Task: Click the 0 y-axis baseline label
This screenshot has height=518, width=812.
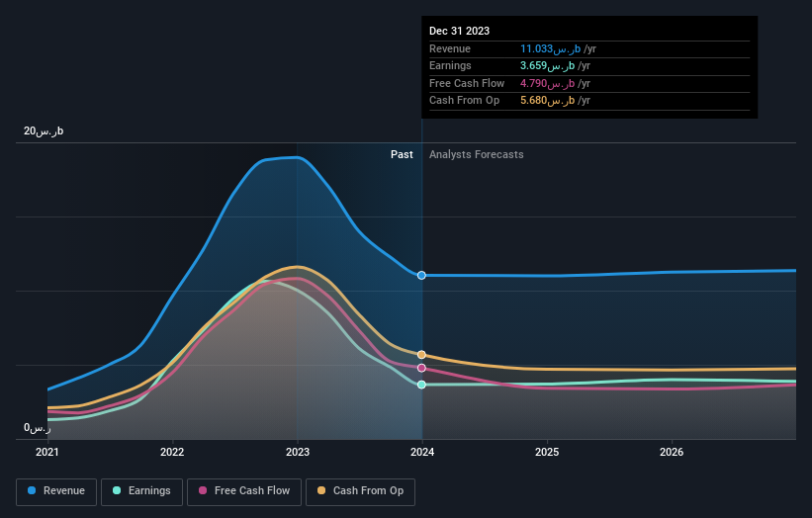Action: [x=38, y=428]
